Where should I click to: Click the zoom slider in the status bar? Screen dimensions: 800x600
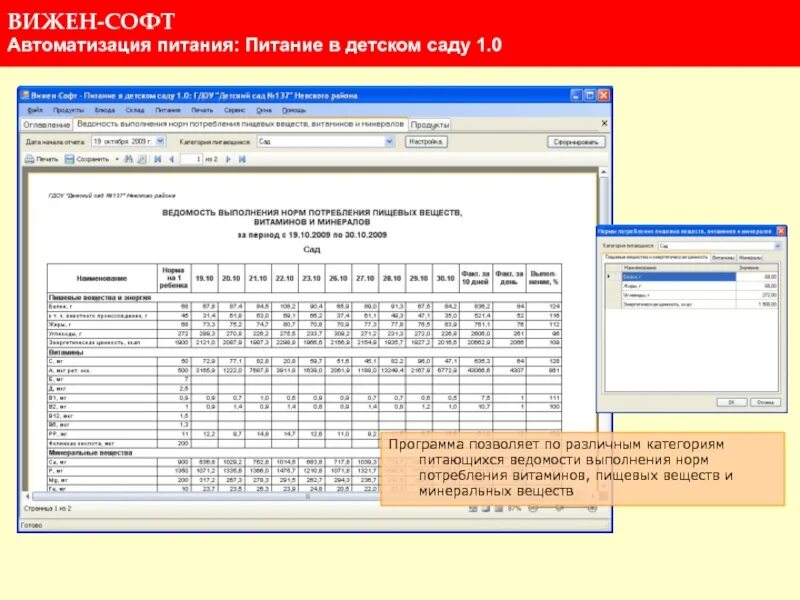click(560, 508)
